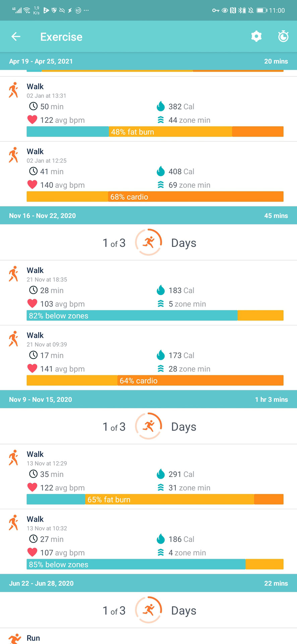
Task: Tap 408 Cal value in 12:25 walk
Action: tap(181, 172)
